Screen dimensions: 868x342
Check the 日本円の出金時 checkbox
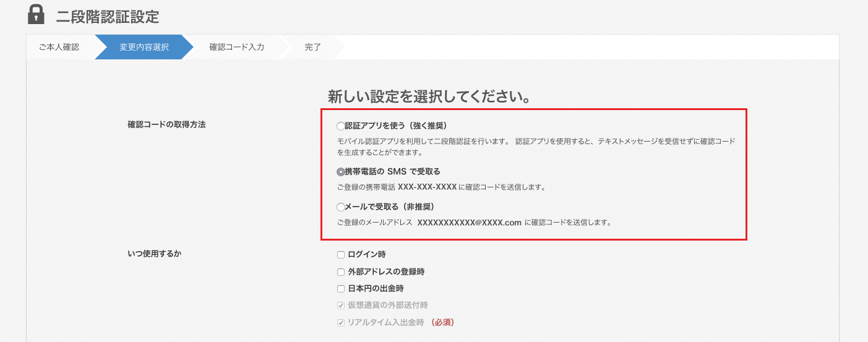click(340, 288)
